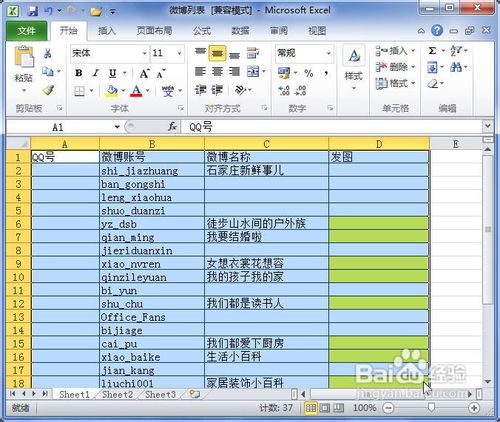This screenshot has height=422, width=500.
Task: Click the Sort and Filter icon
Action: 456,51
